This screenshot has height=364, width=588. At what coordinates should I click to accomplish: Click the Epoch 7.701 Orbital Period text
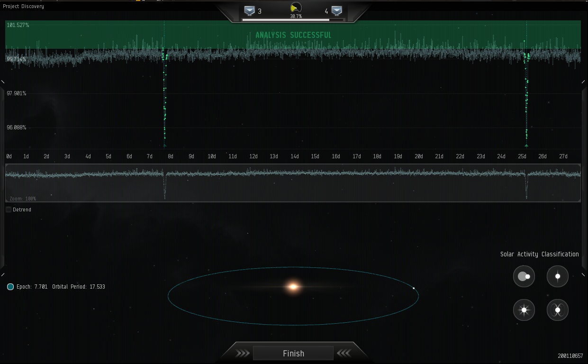click(61, 287)
